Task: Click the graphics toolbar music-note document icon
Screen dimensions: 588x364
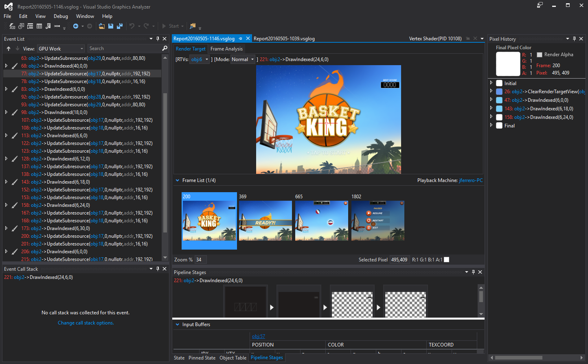Action: pyautogui.click(x=48, y=26)
